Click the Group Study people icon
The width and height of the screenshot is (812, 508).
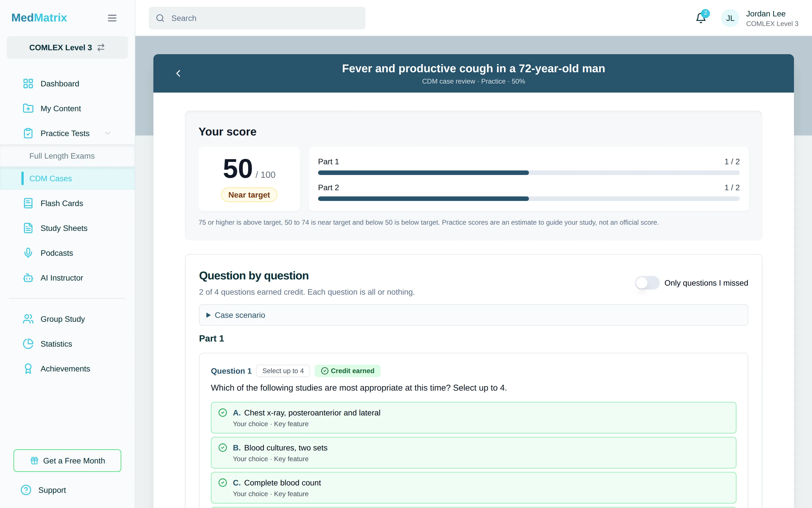28,319
